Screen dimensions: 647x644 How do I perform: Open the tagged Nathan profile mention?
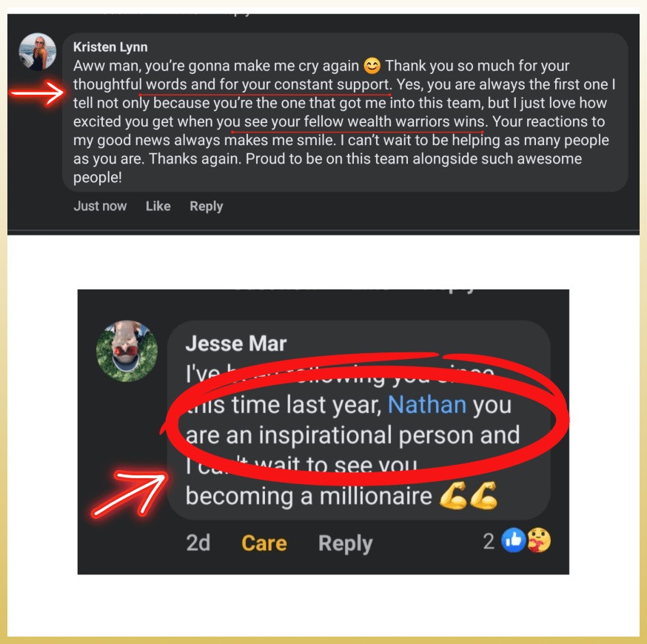pos(427,404)
